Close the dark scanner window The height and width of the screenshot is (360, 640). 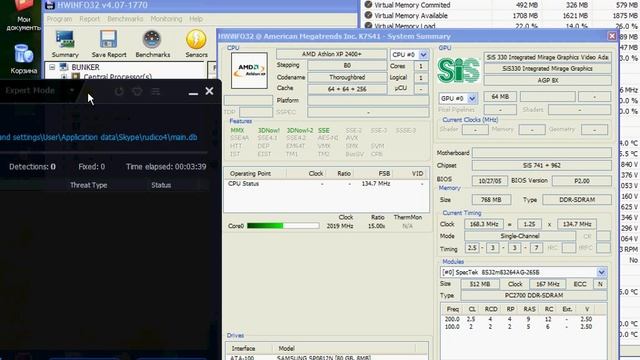209,91
